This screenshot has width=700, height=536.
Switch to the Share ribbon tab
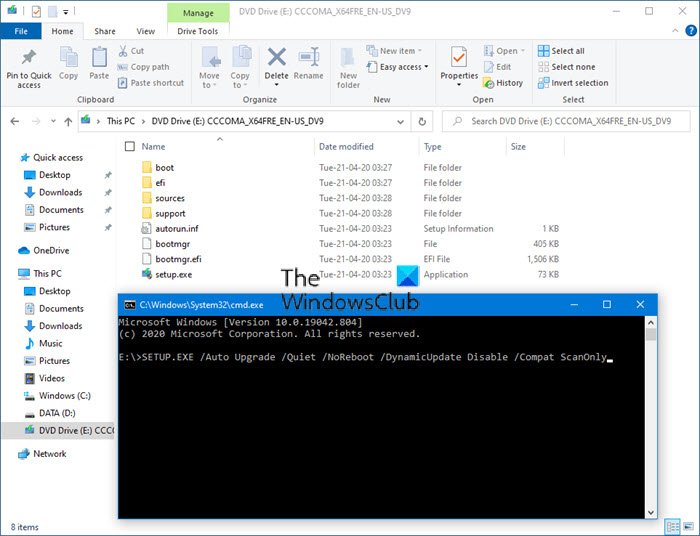105,31
